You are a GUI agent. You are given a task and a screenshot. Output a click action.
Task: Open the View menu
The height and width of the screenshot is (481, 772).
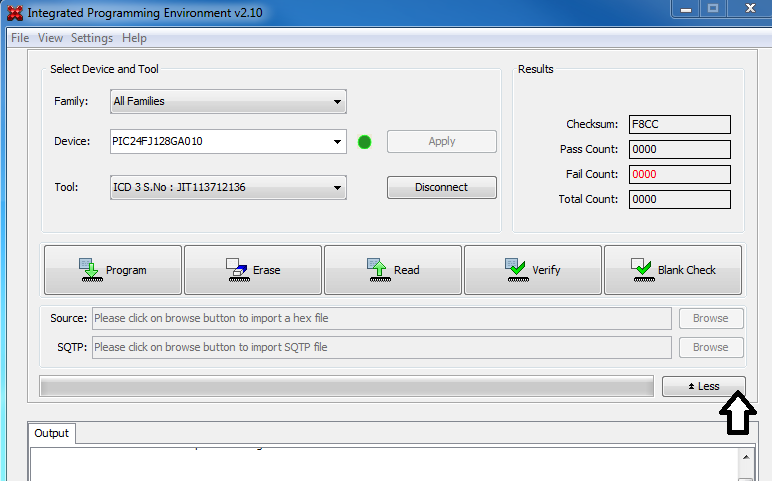click(50, 38)
